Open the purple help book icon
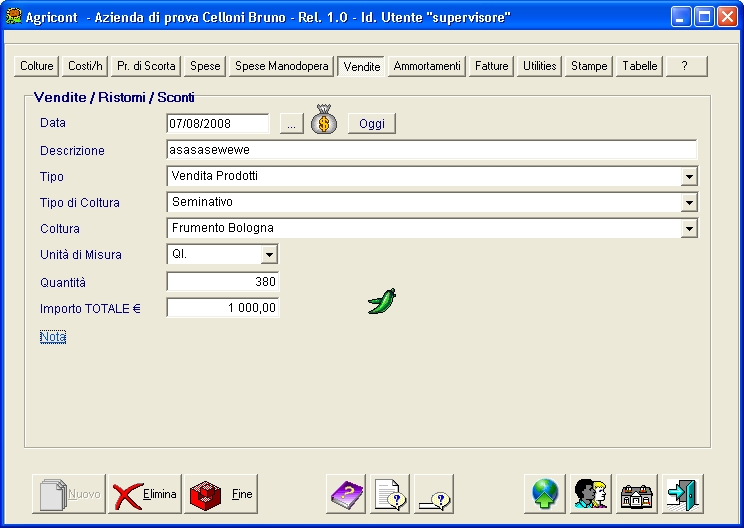This screenshot has width=744, height=528. click(347, 493)
